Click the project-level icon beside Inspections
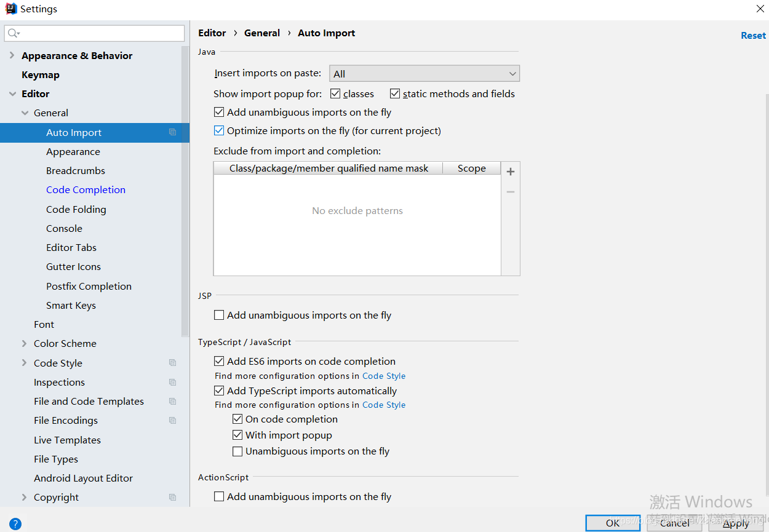 (173, 382)
